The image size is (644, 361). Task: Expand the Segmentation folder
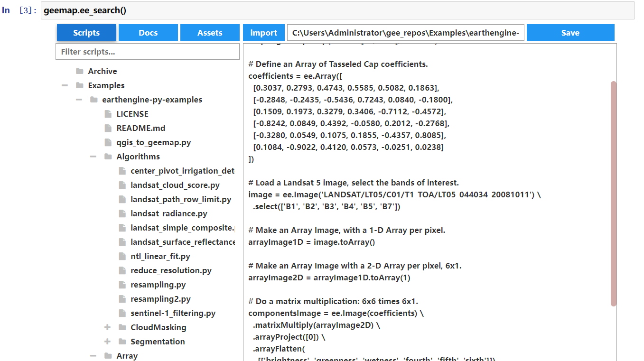[x=107, y=342]
